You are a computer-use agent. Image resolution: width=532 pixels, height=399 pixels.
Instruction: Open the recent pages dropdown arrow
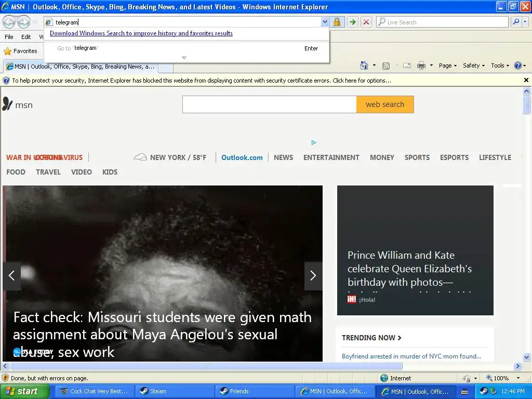(35, 22)
